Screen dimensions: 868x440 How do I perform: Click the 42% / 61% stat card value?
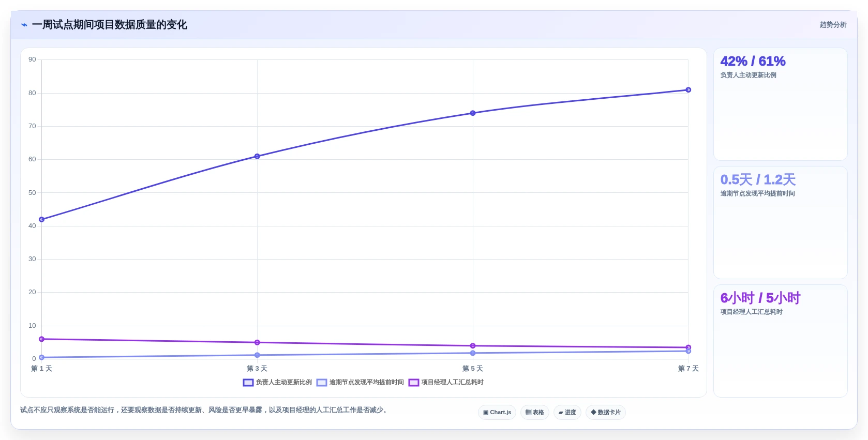(753, 62)
